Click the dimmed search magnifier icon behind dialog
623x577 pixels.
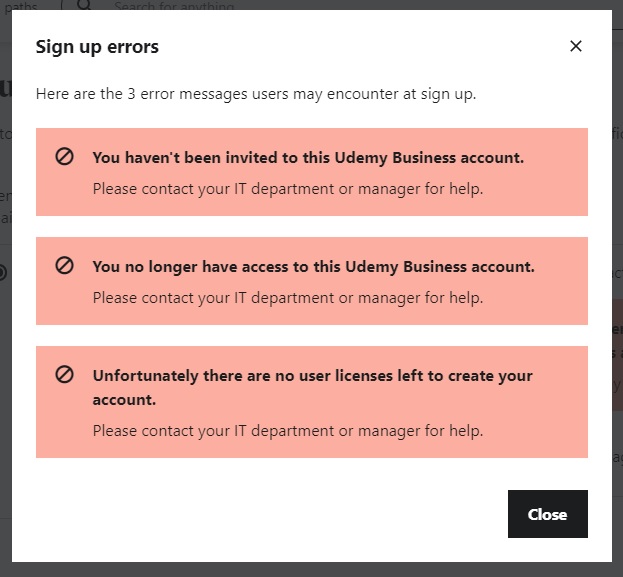(84, 5)
